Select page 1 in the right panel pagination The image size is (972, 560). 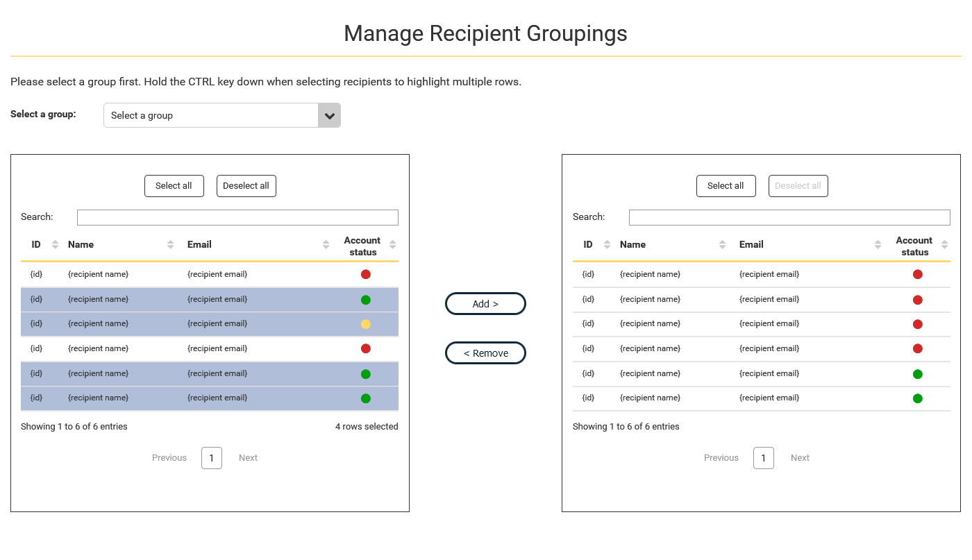[764, 458]
